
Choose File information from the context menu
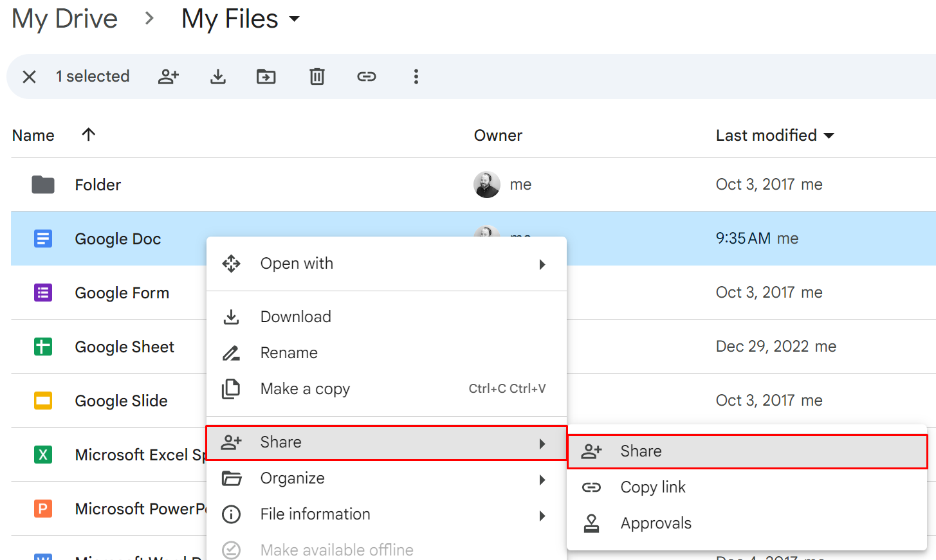click(x=387, y=514)
